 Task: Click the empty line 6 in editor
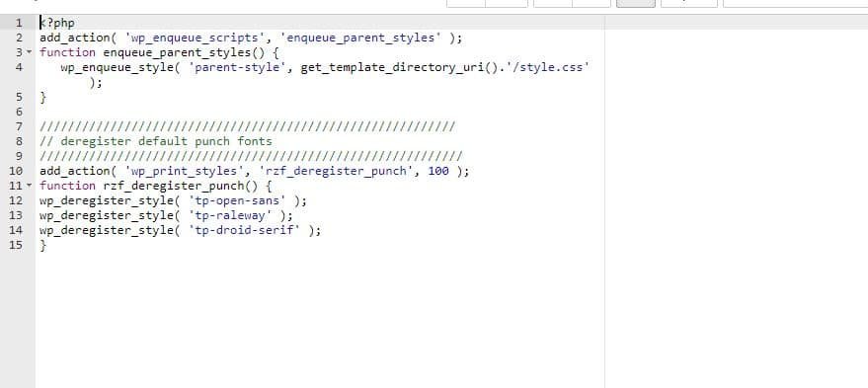[x=320, y=112]
